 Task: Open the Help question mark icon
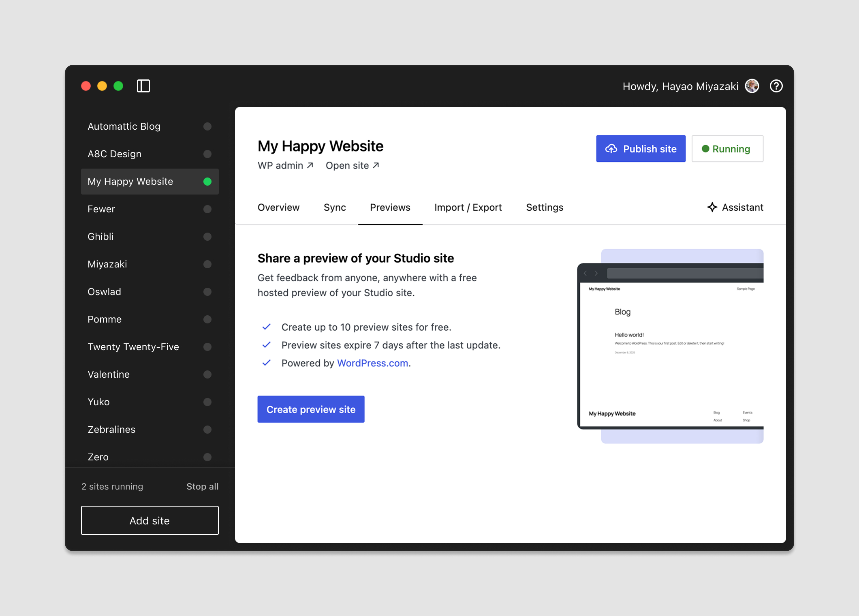[776, 86]
